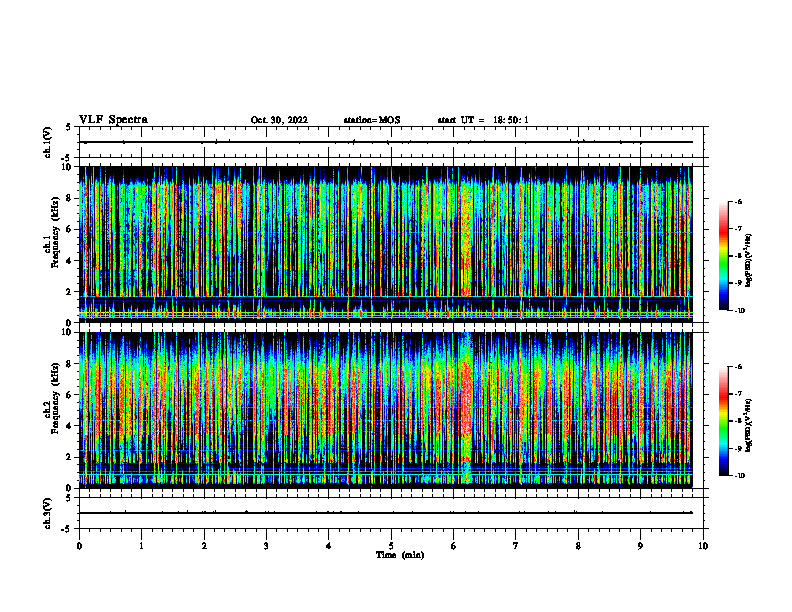
Task: Click the "ch.3(V)" axis label
Action: point(48,513)
